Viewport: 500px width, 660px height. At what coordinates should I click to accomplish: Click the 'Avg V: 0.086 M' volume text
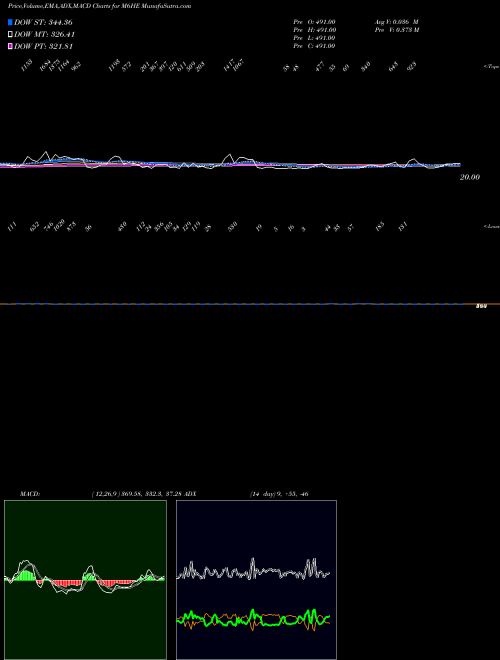pyautogui.click(x=396, y=22)
